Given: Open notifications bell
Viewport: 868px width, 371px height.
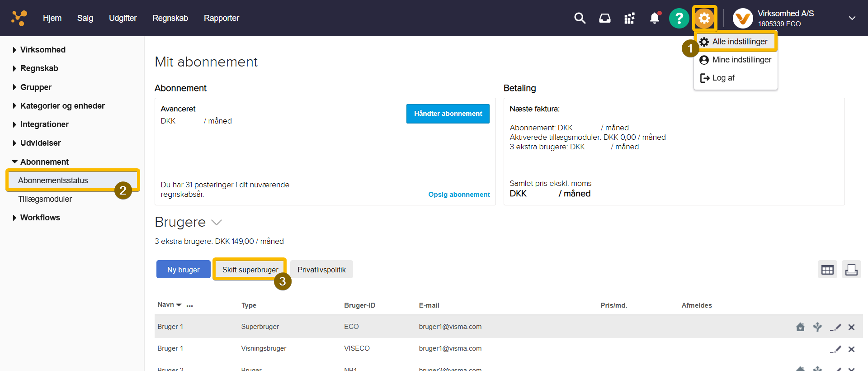Looking at the screenshot, I should (654, 18).
